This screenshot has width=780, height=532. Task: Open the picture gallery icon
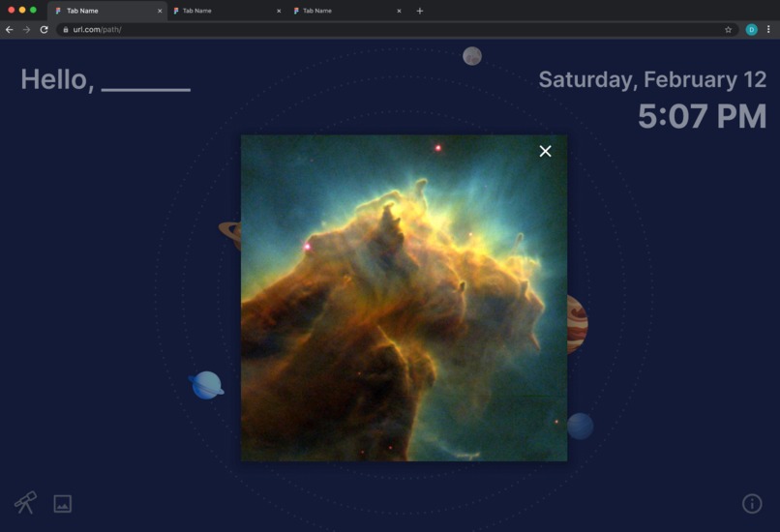click(63, 504)
